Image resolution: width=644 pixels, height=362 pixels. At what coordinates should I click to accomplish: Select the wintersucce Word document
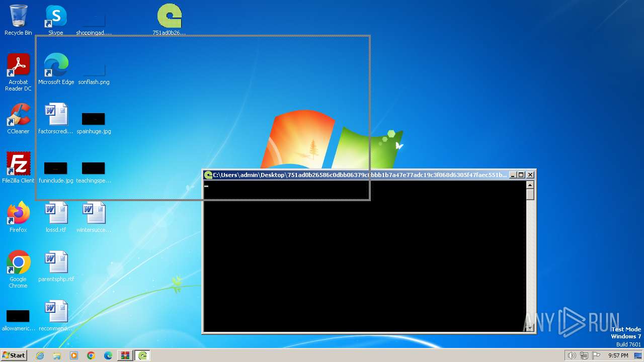coord(94,217)
